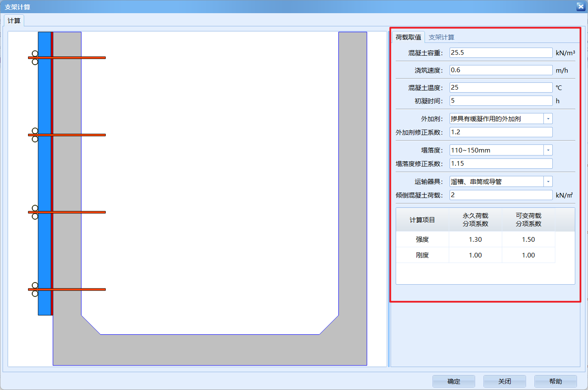
Task: Open 帮助 via the help button
Action: 555,381
